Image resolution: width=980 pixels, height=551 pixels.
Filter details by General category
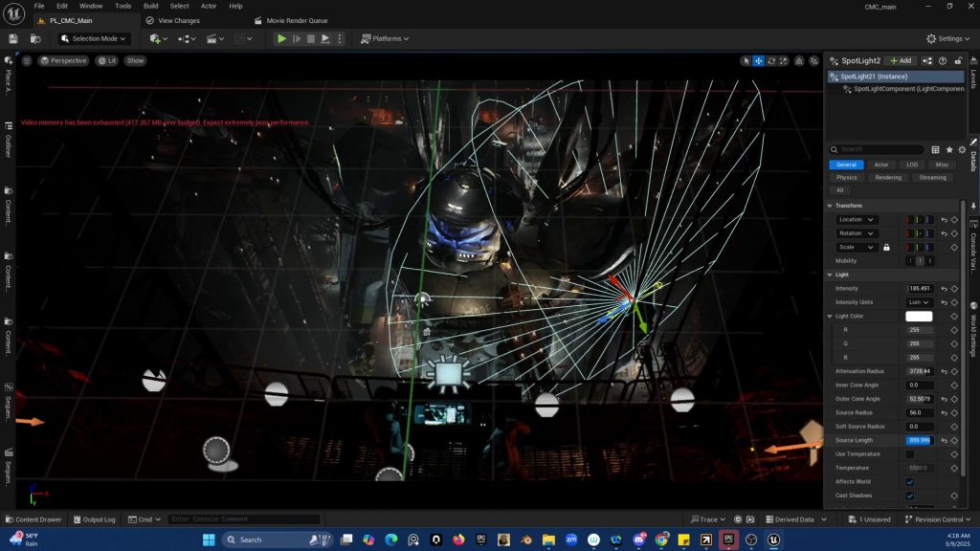tap(846, 165)
